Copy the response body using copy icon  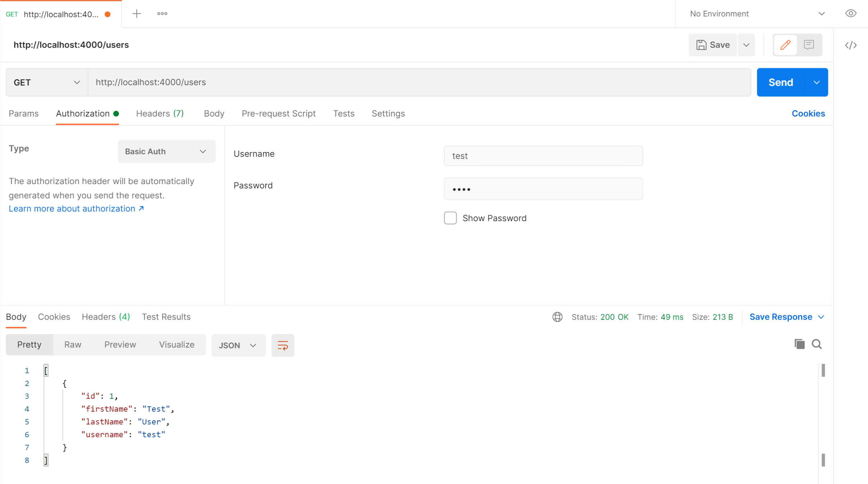coord(799,344)
